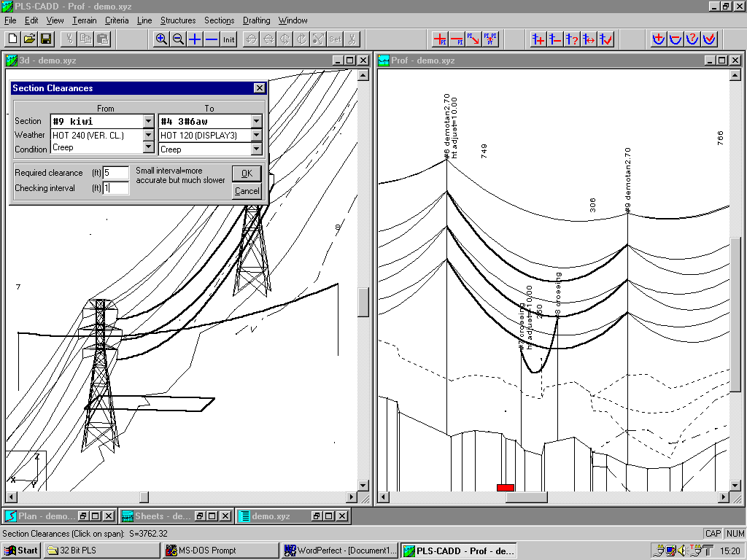747x560 pixels.
Task: Click the Add structure icon
Action: point(538,39)
